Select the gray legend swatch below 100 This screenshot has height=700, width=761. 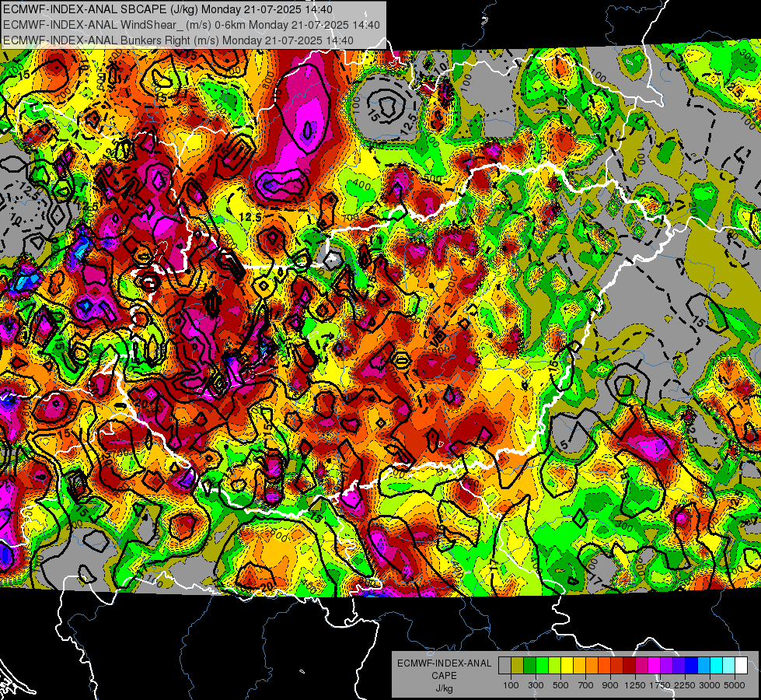tap(504, 666)
